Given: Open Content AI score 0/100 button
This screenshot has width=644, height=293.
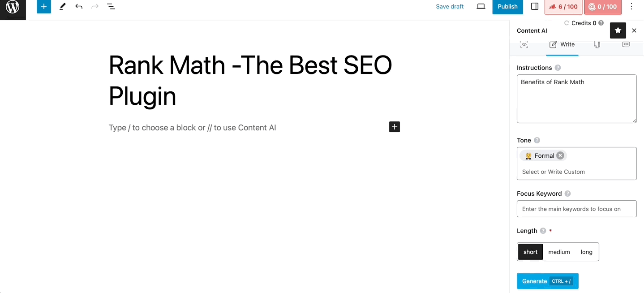Looking at the screenshot, I should coord(603,7).
